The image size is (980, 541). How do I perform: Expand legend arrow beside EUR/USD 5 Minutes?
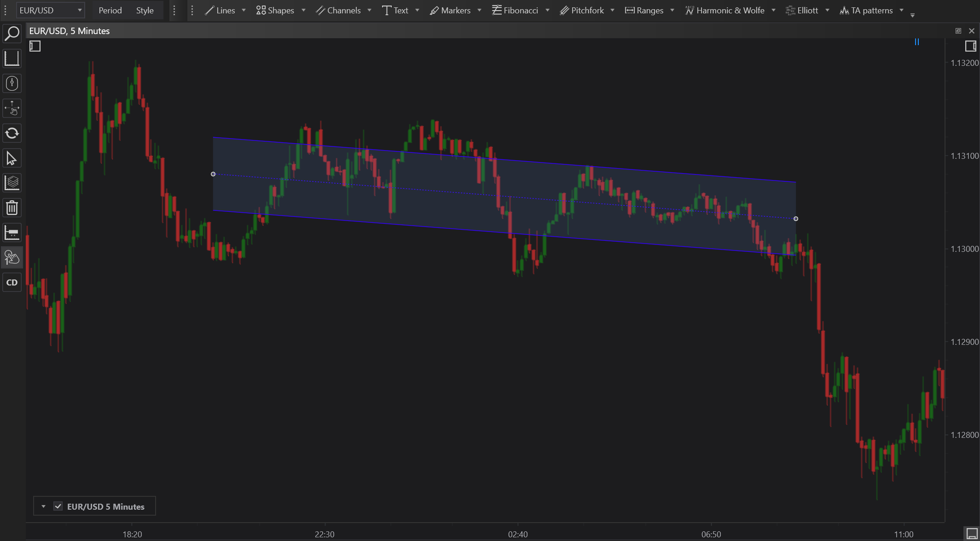43,506
